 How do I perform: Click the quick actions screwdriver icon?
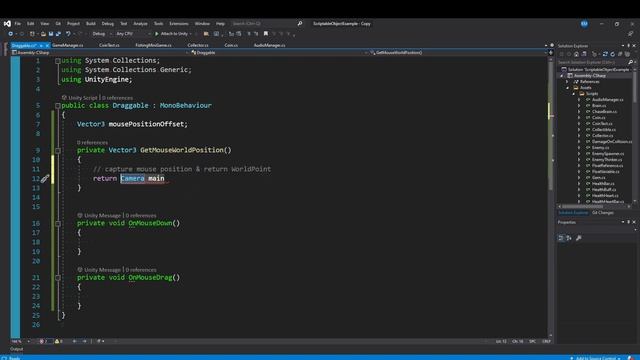point(44,178)
